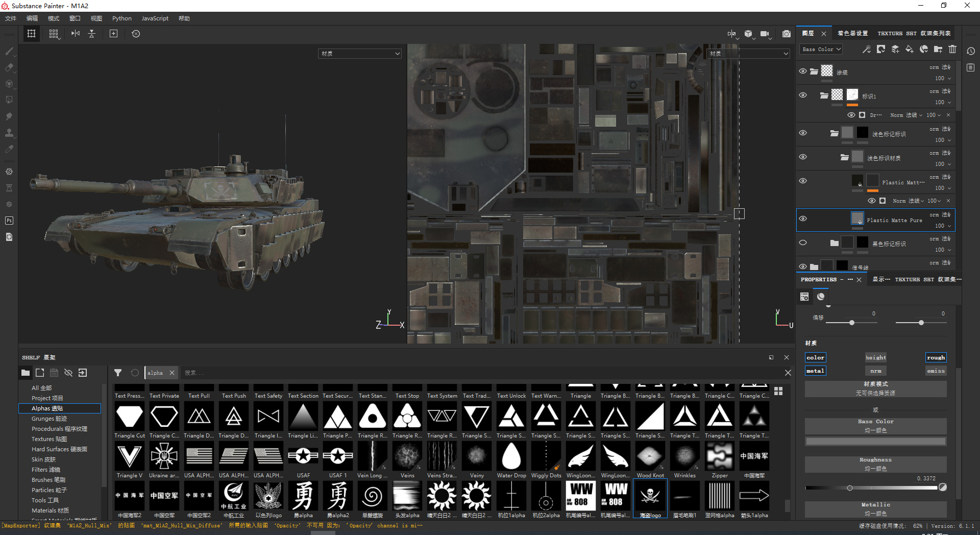Click the vertical mirror icon

92,34
